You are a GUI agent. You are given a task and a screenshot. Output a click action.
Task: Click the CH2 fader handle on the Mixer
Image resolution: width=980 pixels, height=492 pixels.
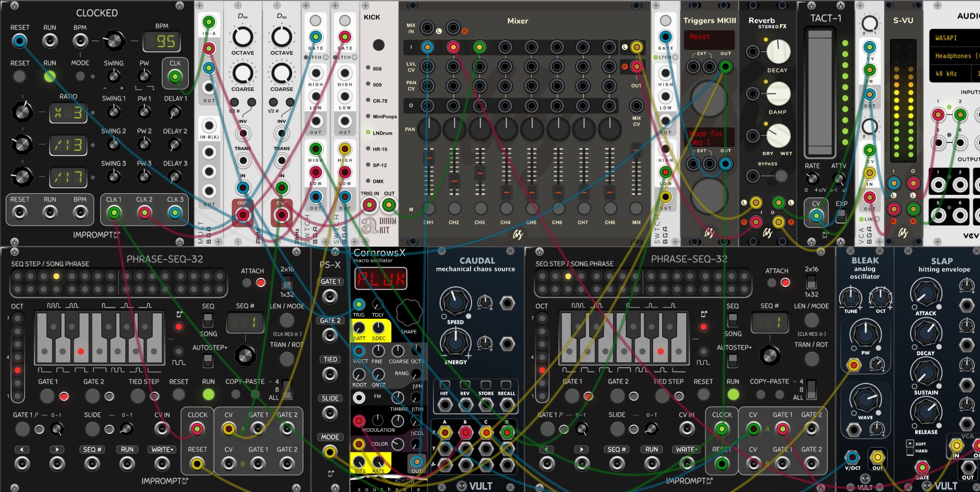coord(454,181)
